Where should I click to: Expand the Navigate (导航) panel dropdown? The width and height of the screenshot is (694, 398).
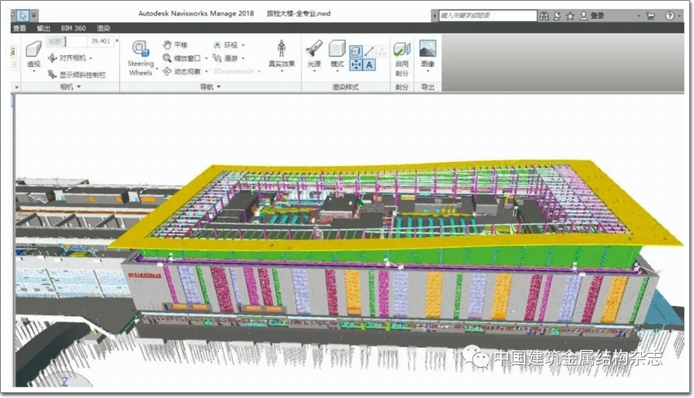[211, 87]
